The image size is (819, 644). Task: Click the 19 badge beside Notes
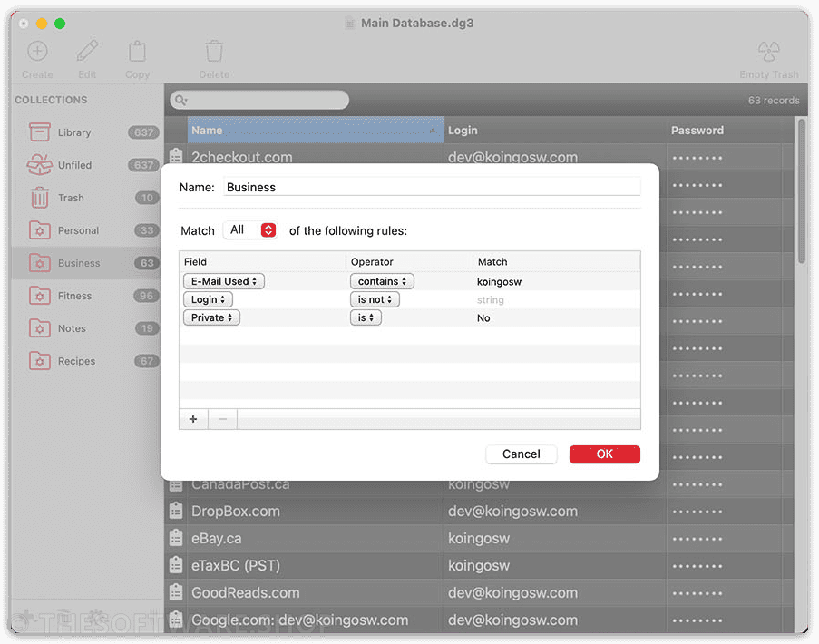tap(147, 328)
